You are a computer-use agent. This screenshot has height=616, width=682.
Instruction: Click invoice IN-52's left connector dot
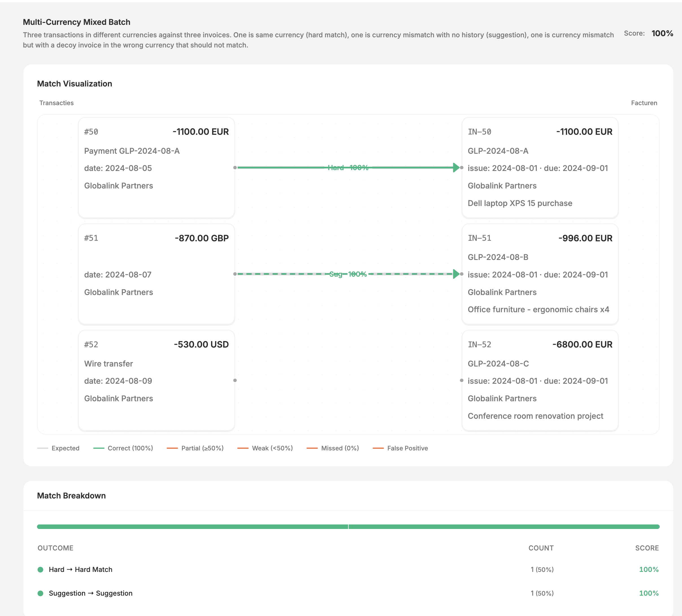coord(462,380)
